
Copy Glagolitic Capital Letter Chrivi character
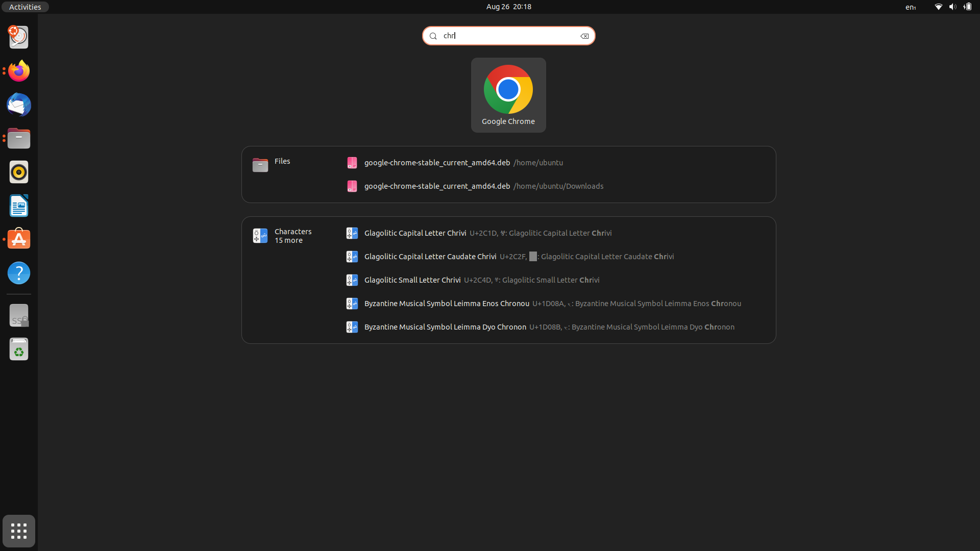[555, 233]
